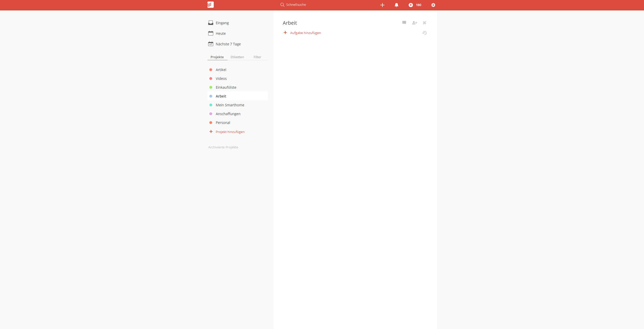Open notifications bell icon

(396, 5)
